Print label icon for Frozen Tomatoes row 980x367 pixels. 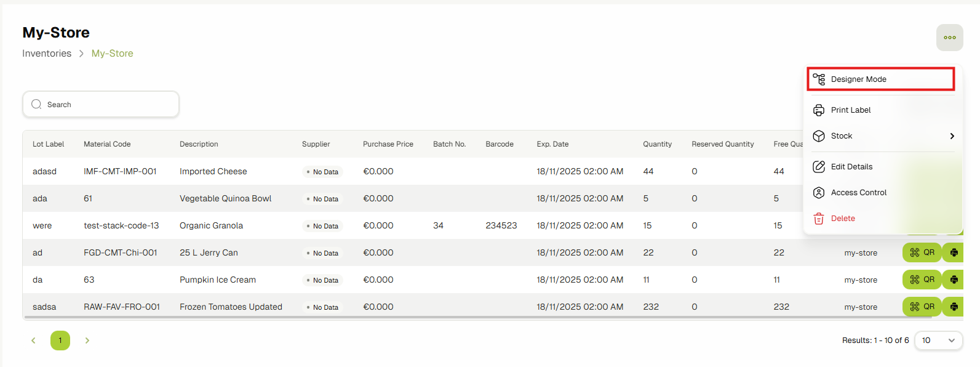click(x=954, y=307)
